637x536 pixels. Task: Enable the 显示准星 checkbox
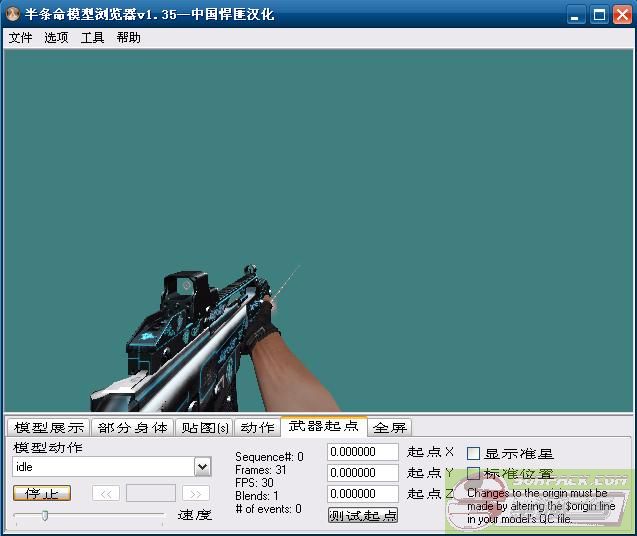coord(474,454)
